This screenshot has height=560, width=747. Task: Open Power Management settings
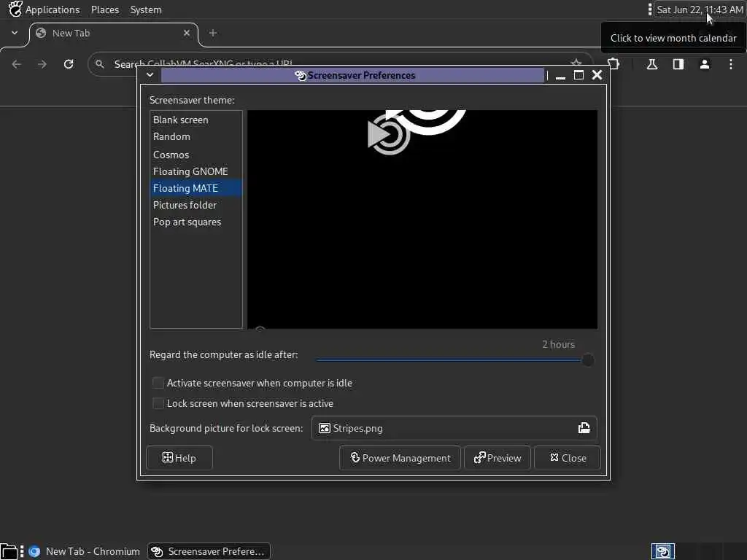pyautogui.click(x=400, y=458)
